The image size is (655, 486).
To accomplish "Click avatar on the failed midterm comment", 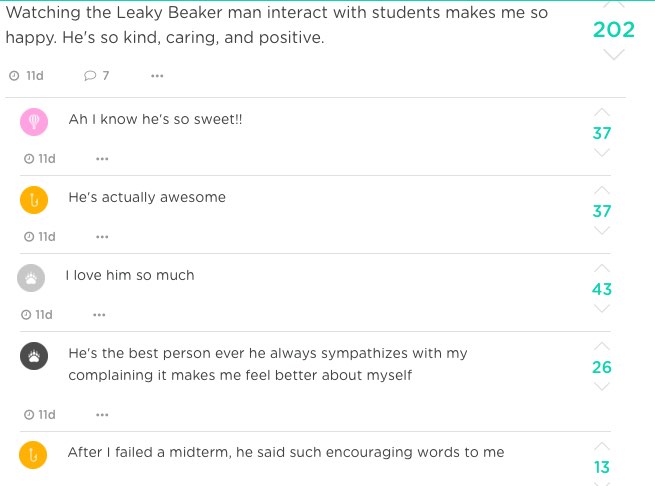I will pyautogui.click(x=34, y=455).
